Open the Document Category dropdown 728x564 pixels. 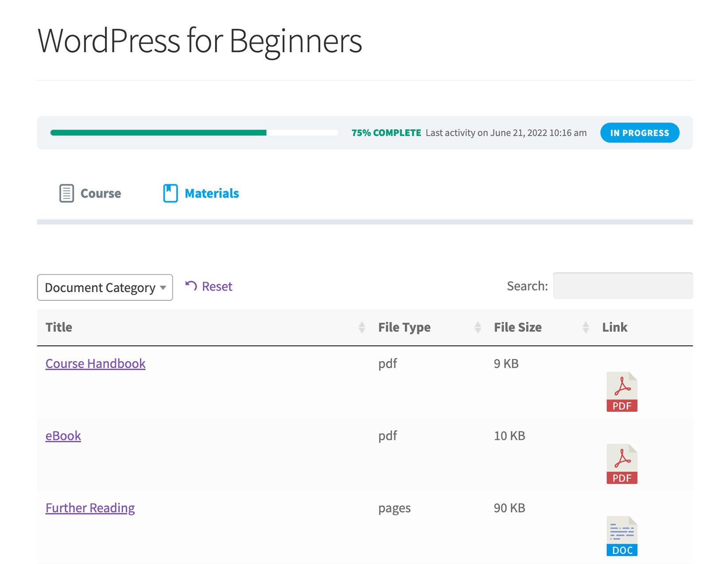(x=105, y=287)
